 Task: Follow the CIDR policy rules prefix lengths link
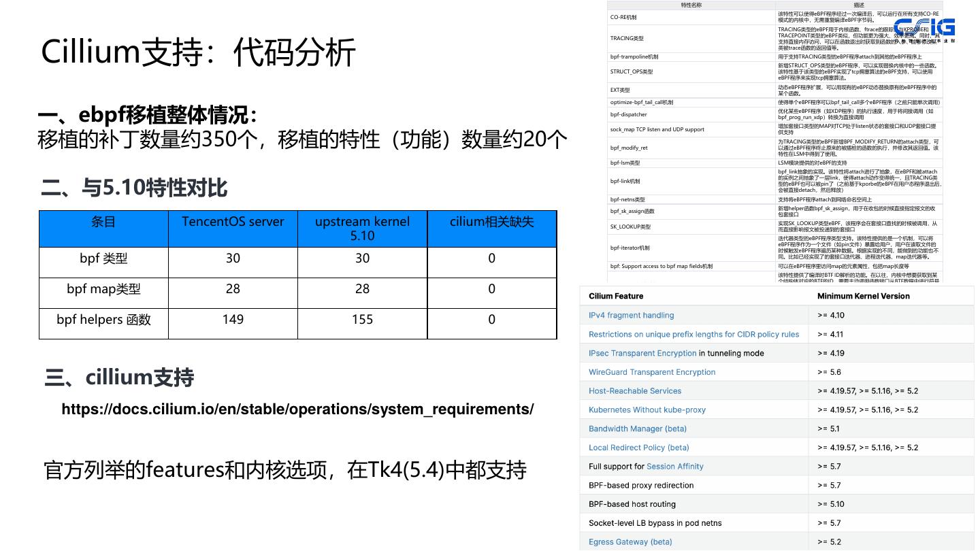693,335
